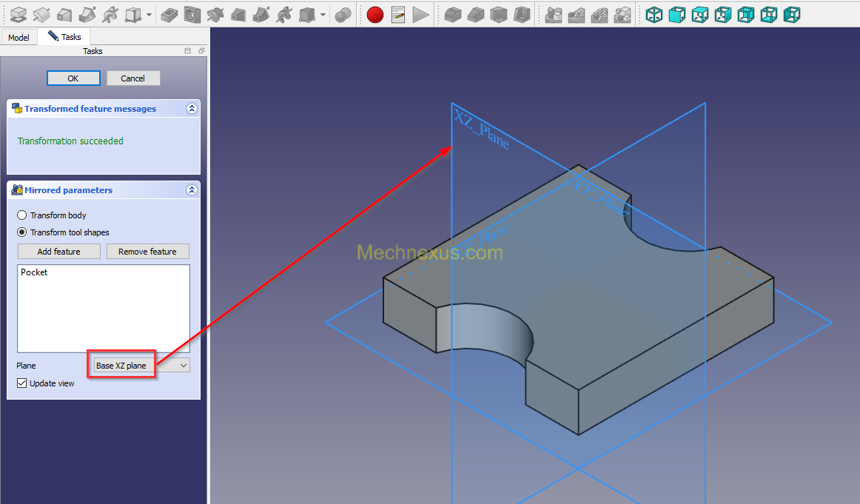Choose the Draft tool icon
Viewport: 860px width, 504px height.
tap(499, 14)
